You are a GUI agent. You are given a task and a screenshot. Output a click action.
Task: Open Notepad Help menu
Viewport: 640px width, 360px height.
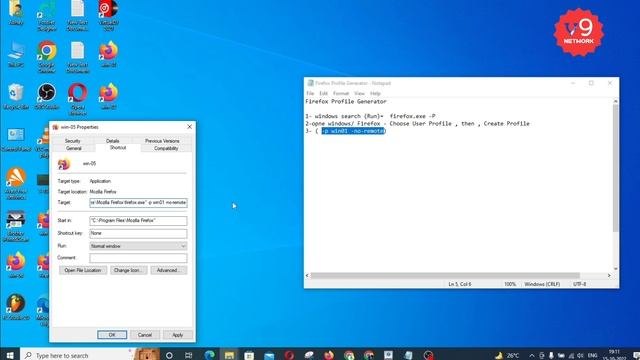coord(375,93)
